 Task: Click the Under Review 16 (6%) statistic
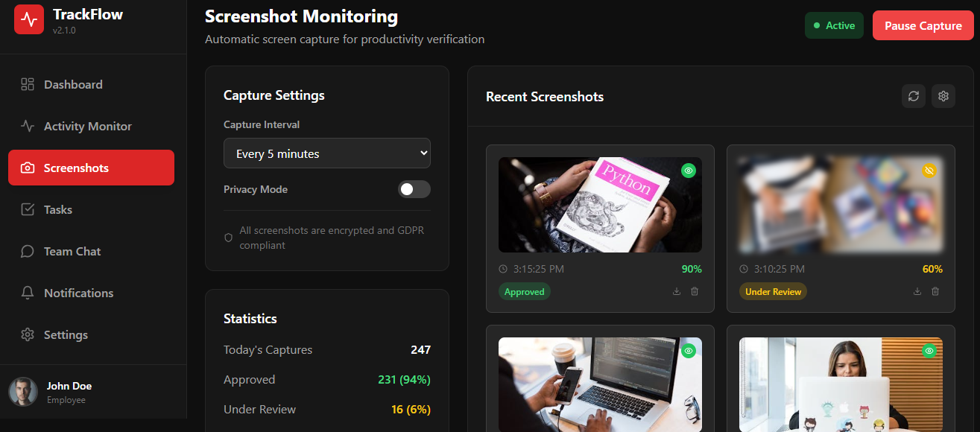(x=411, y=409)
